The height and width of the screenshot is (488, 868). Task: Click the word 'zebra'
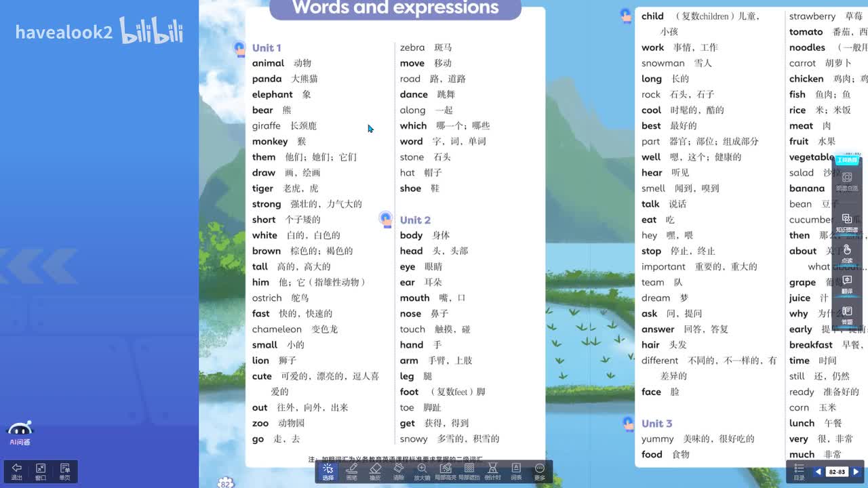point(412,47)
